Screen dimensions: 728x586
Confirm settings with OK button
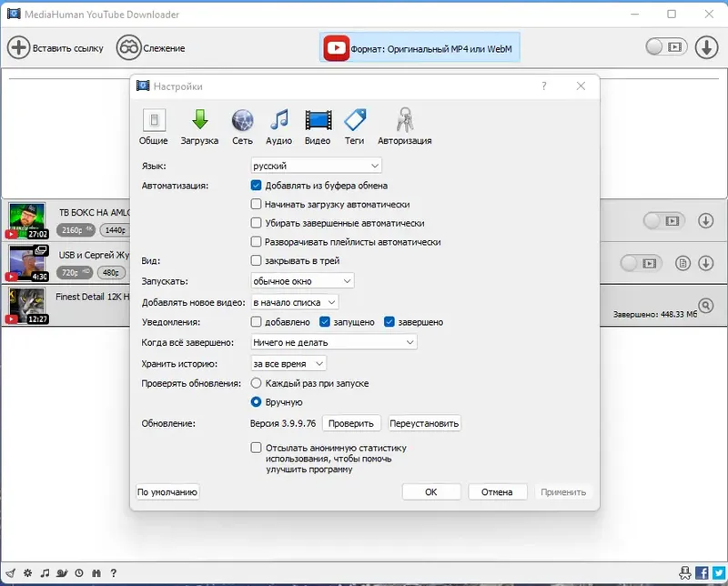431,491
